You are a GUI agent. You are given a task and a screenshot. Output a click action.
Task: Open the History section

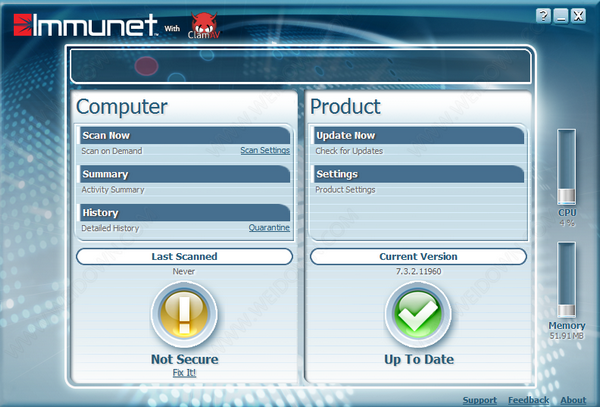point(184,213)
